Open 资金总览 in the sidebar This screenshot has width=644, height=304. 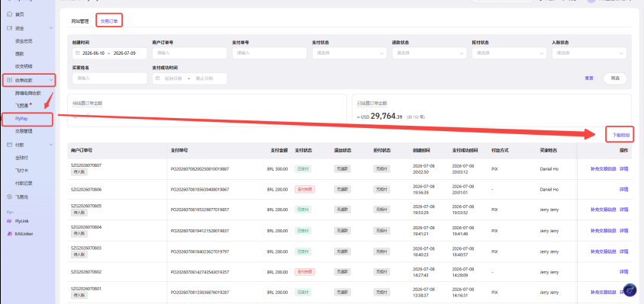click(x=24, y=41)
